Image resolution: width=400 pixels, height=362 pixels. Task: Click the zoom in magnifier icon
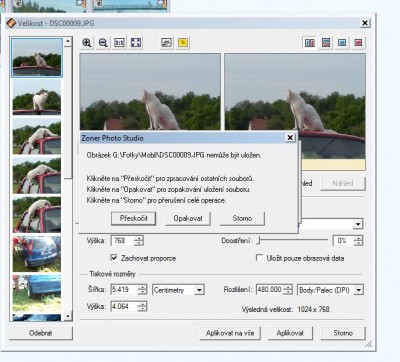87,43
